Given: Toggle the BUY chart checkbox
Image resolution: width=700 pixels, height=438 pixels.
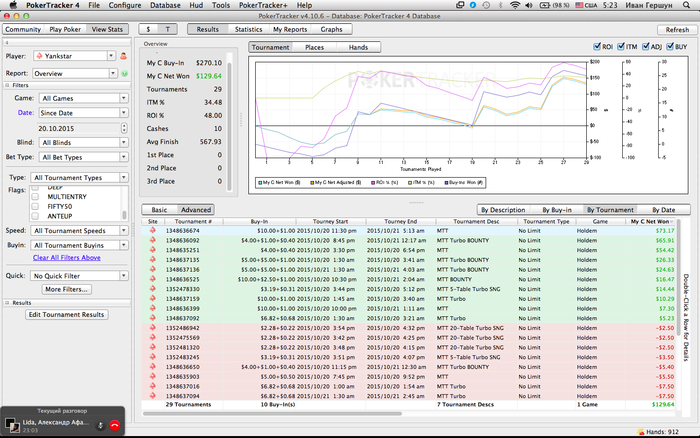Looking at the screenshot, I should 670,46.
